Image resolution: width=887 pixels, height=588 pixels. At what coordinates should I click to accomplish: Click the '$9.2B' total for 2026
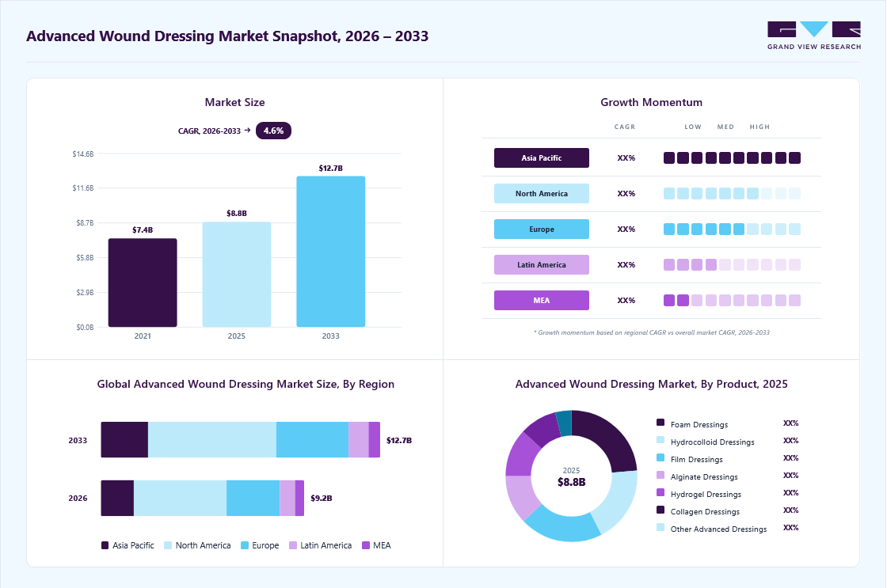pos(322,498)
